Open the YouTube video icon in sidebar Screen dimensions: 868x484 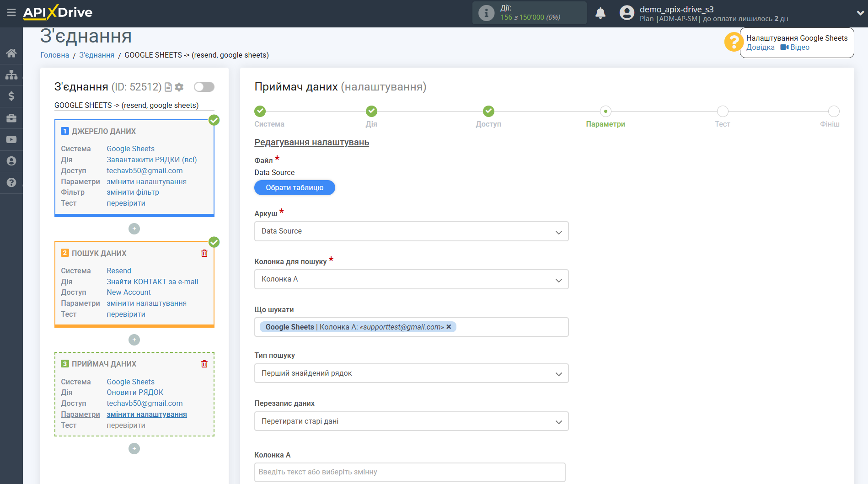point(11,139)
